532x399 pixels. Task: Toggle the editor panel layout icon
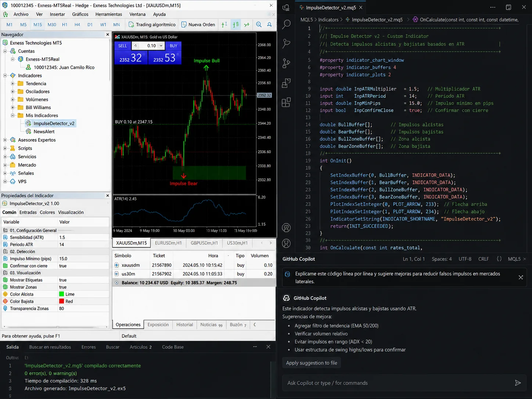(508, 7)
